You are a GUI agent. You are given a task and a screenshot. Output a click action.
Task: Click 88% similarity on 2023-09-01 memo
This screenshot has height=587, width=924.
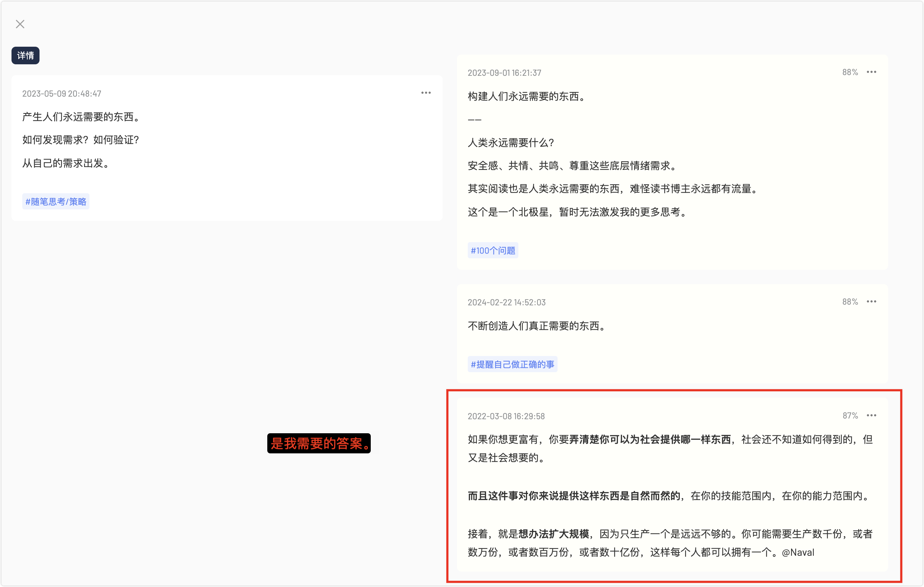click(850, 72)
